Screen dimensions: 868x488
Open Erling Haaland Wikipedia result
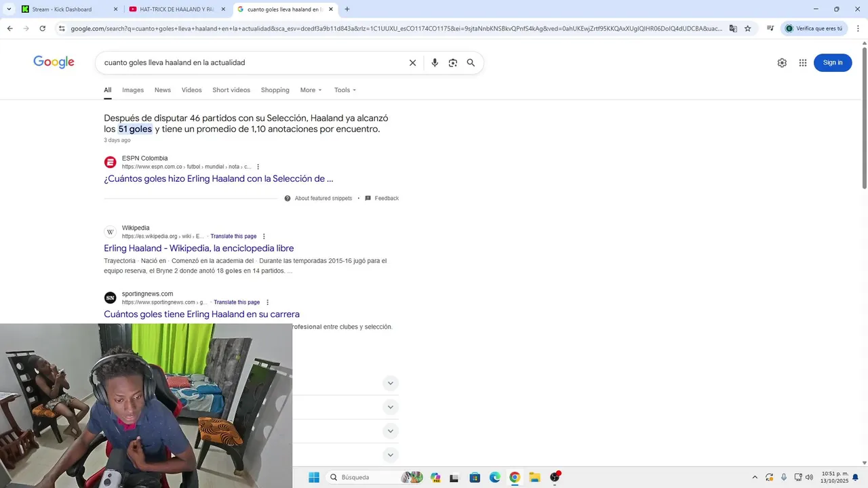coord(199,248)
